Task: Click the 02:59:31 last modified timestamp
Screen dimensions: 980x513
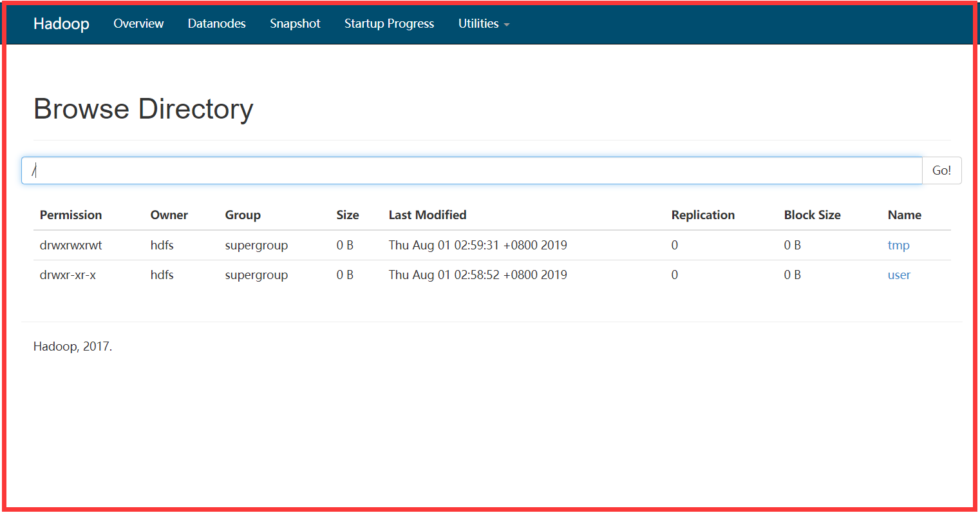Action: coord(476,246)
